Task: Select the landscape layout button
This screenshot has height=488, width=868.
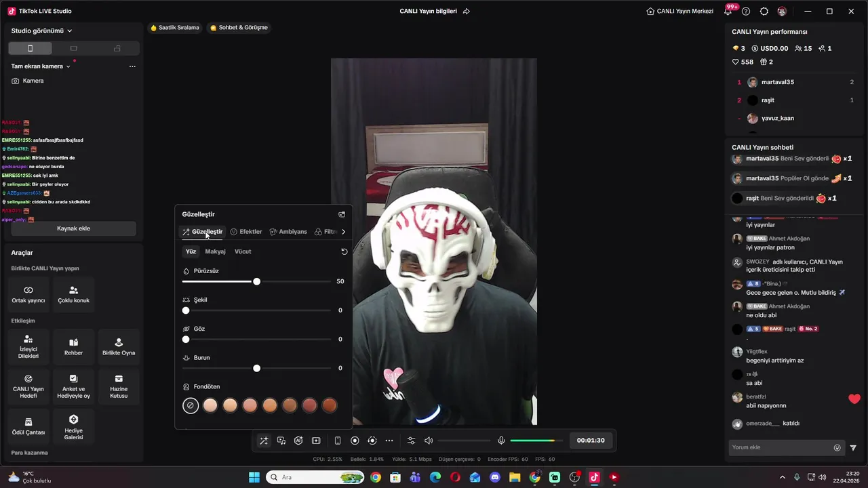Action: pyautogui.click(x=74, y=48)
